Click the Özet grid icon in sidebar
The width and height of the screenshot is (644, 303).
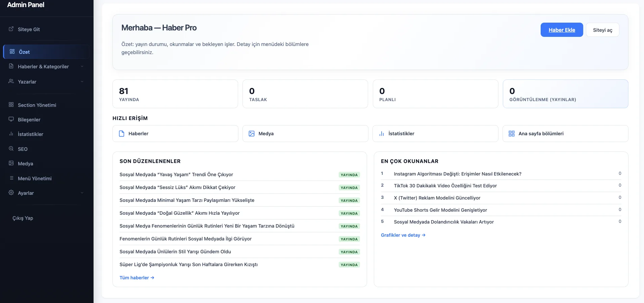tap(12, 51)
